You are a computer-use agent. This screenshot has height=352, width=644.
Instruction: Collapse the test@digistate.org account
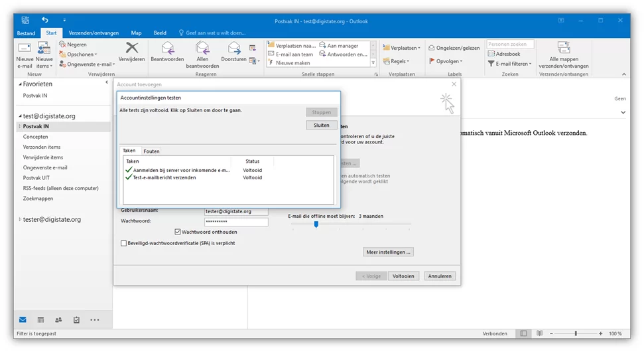[x=20, y=116]
